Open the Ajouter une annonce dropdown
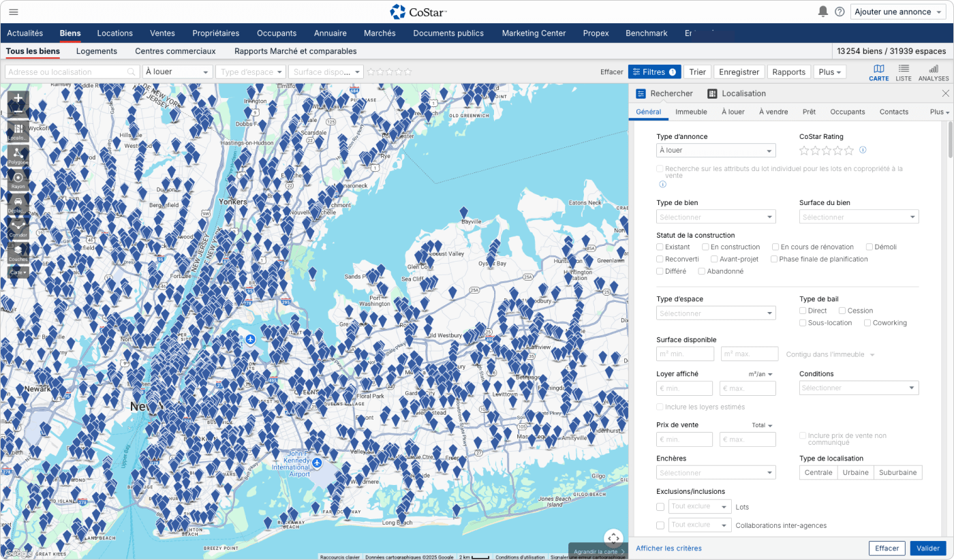 pos(897,12)
